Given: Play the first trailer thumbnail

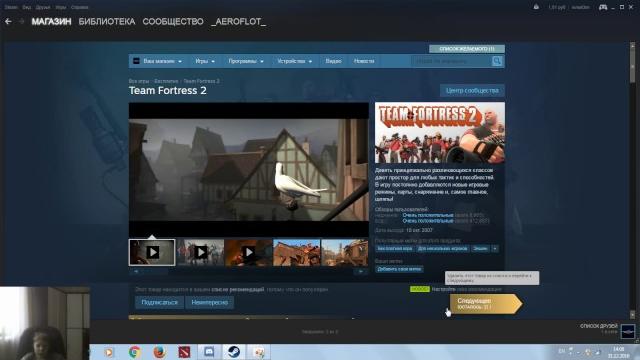Looking at the screenshot, I should point(152,252).
